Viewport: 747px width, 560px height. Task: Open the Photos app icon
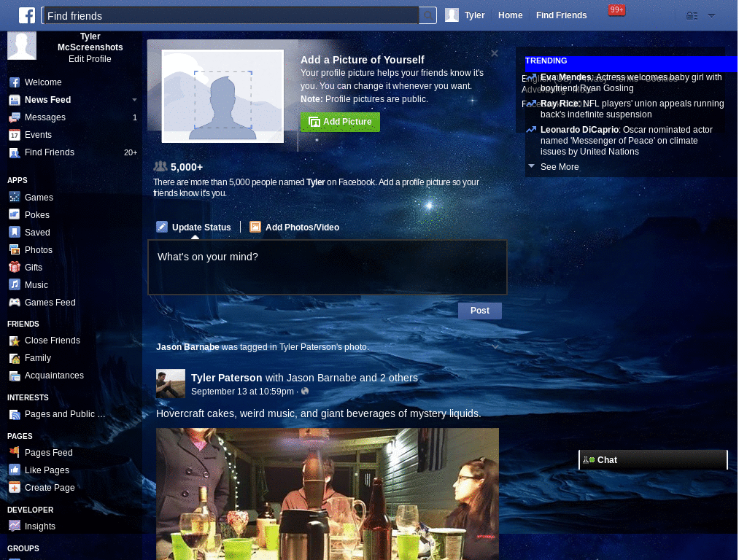(x=15, y=250)
